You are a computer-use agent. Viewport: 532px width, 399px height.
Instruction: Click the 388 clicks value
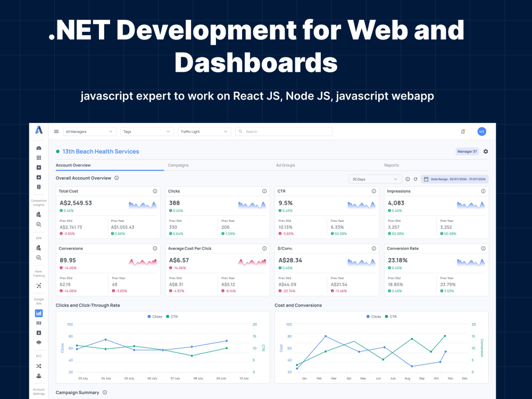click(174, 203)
